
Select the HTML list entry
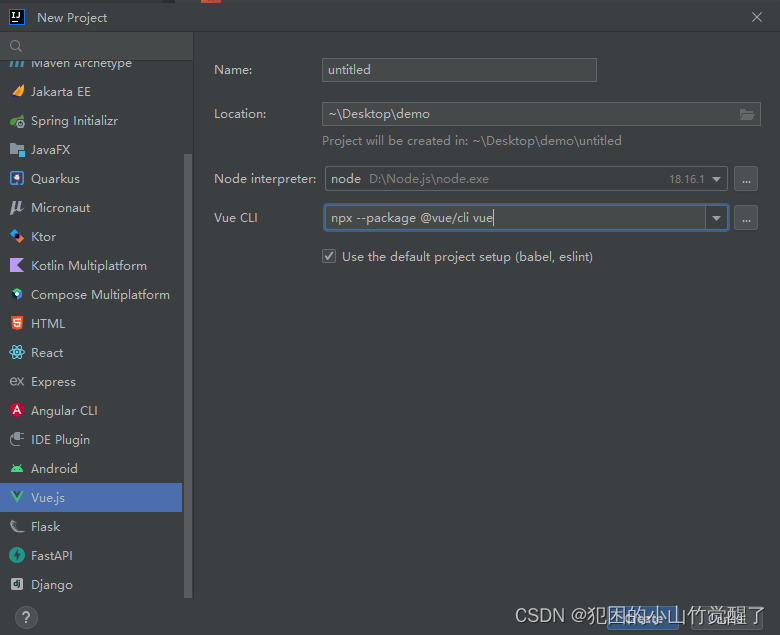pyautogui.click(x=92, y=323)
